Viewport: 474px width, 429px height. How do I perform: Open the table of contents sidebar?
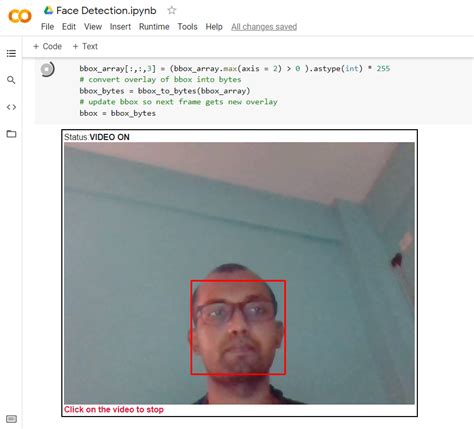coord(11,53)
